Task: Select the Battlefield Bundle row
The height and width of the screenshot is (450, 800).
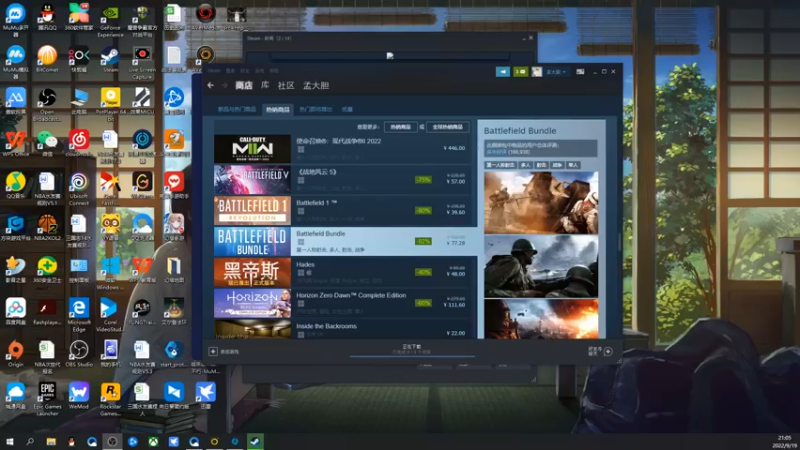Action: point(345,241)
